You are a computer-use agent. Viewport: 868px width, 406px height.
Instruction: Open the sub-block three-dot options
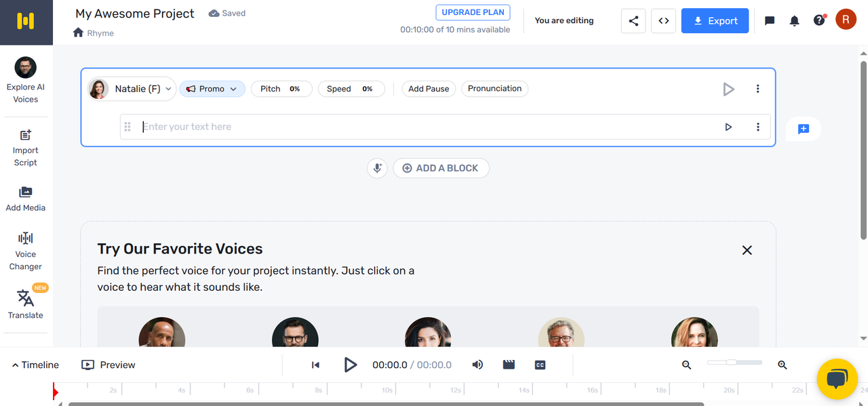coord(758,127)
